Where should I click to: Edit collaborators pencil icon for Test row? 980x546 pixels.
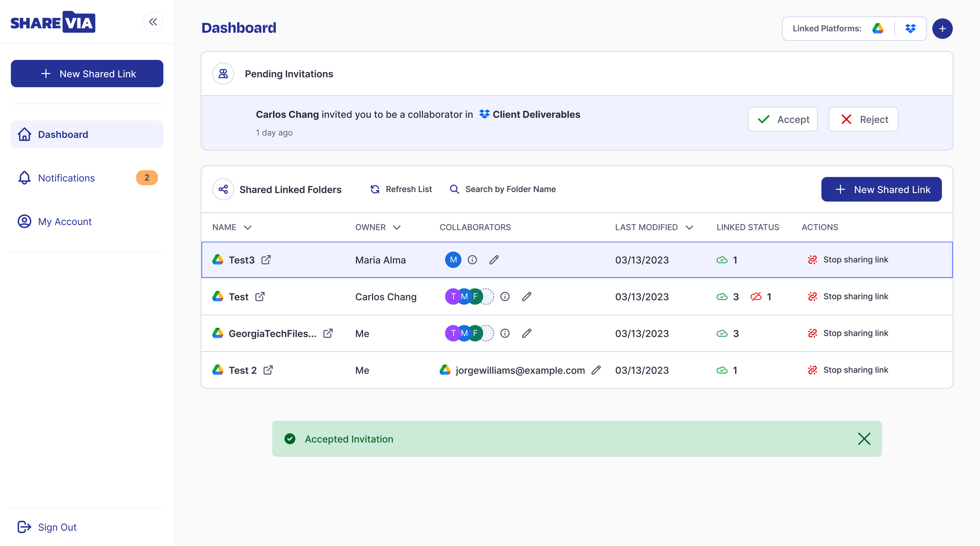pyautogui.click(x=527, y=297)
